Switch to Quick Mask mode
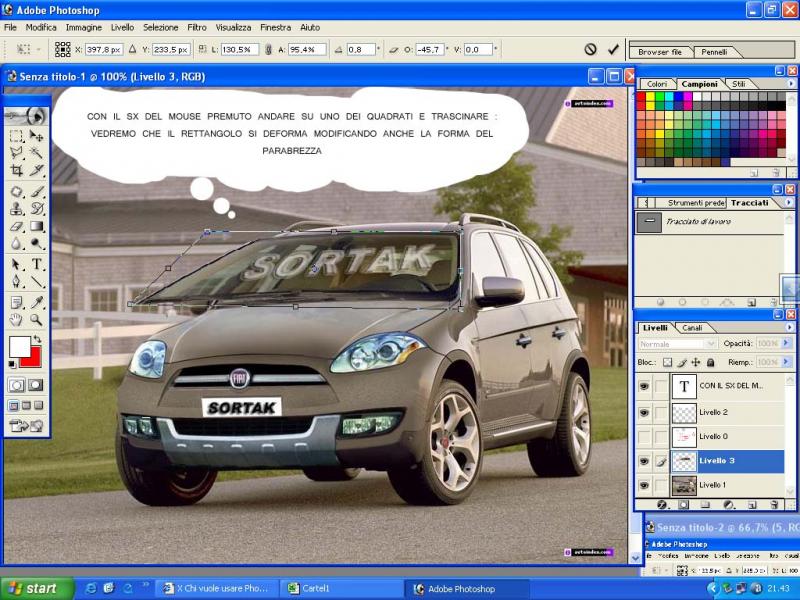 pos(35,385)
